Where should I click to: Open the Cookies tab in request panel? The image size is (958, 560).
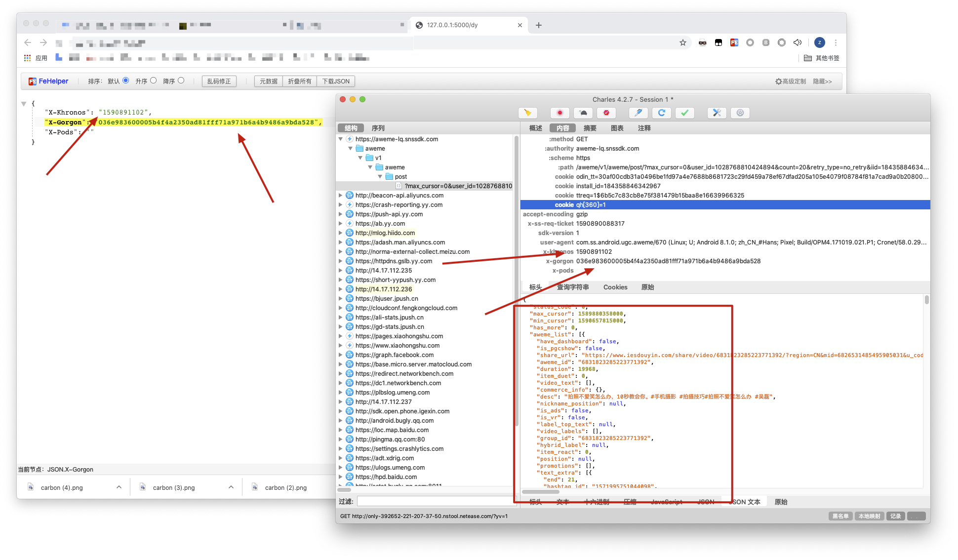[615, 287]
